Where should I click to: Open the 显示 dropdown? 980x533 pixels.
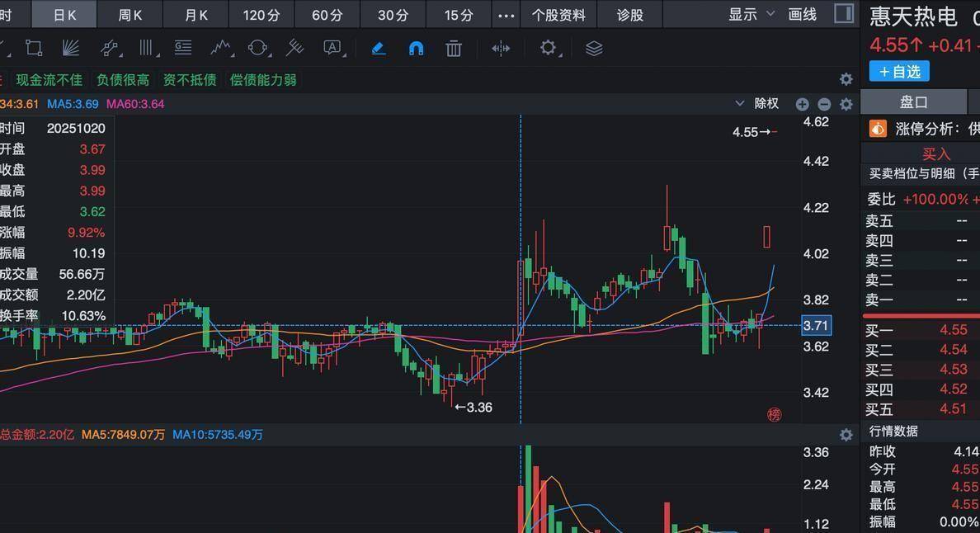tap(751, 14)
